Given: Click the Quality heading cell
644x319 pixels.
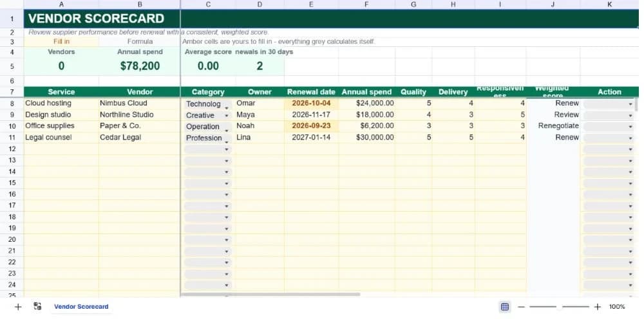Looking at the screenshot, I should point(413,92).
